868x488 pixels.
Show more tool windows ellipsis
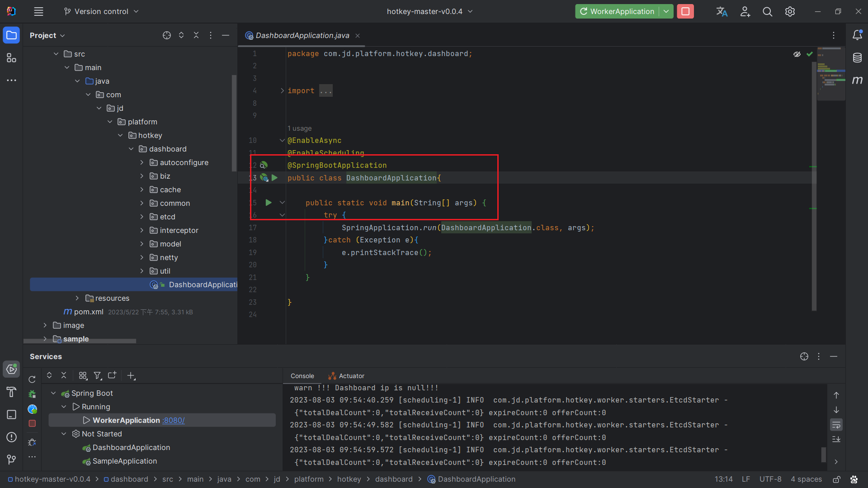click(11, 80)
